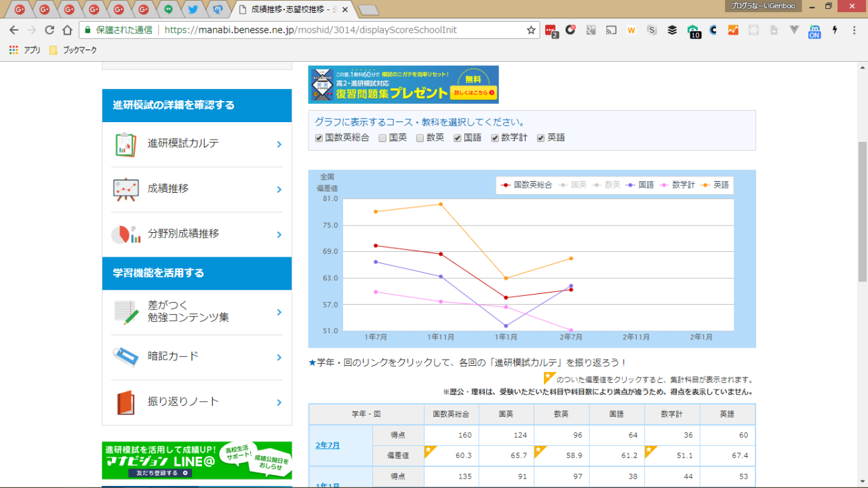The width and height of the screenshot is (868, 488).
Task: Click the 英語 orange legend marker
Action: [705, 185]
